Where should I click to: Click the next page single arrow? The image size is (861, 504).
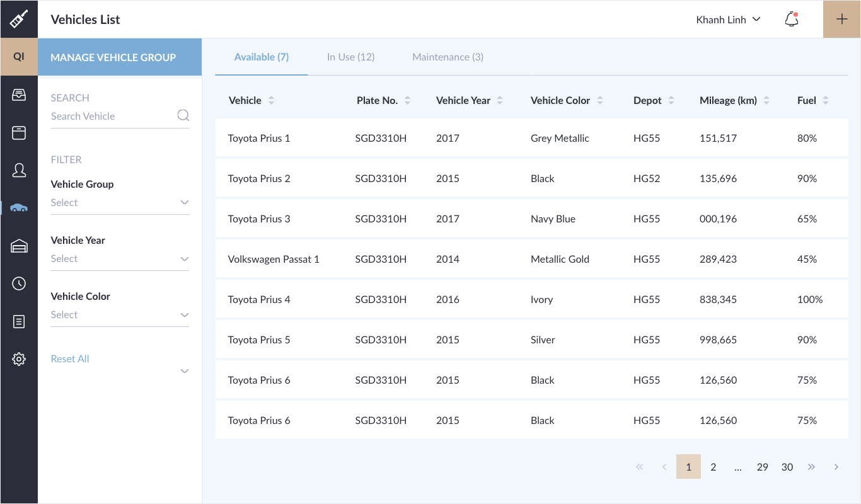(x=836, y=467)
